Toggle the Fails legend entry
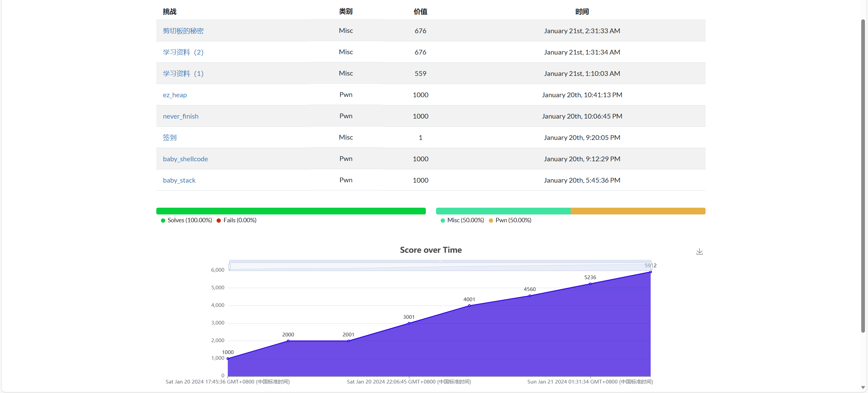868x393 pixels. pos(237,220)
